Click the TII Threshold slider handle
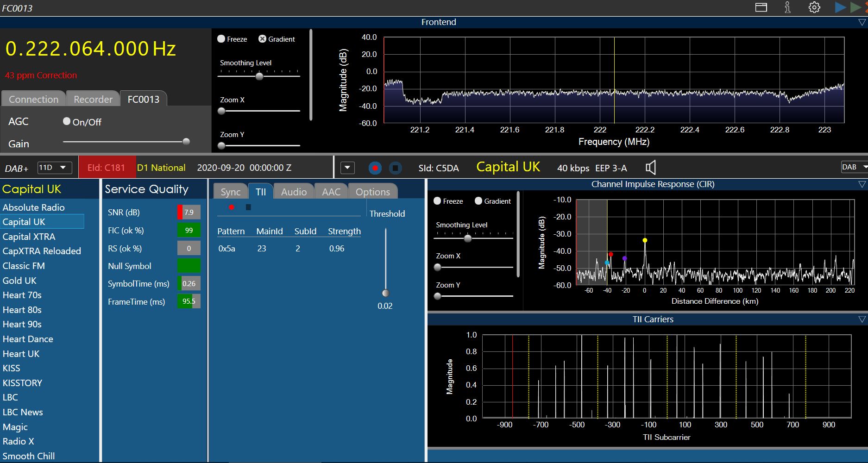This screenshot has height=463, width=868. 385,293
